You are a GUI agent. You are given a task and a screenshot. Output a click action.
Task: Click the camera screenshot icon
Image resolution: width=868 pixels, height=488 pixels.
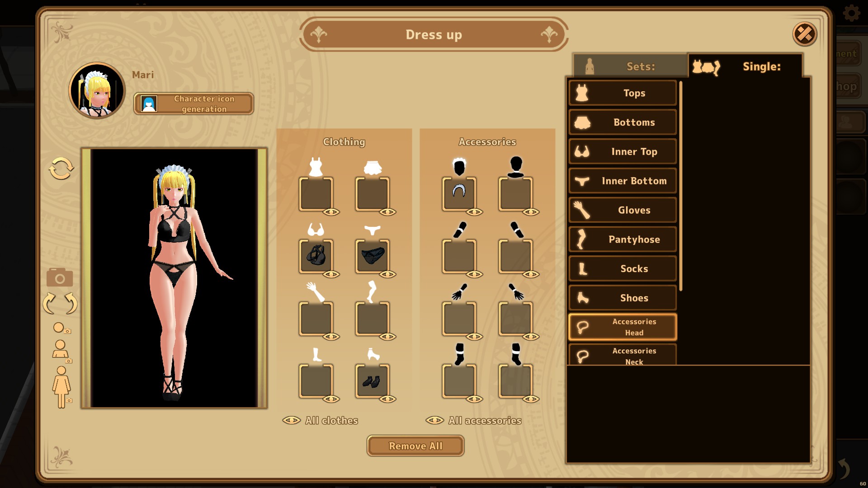coord(60,277)
